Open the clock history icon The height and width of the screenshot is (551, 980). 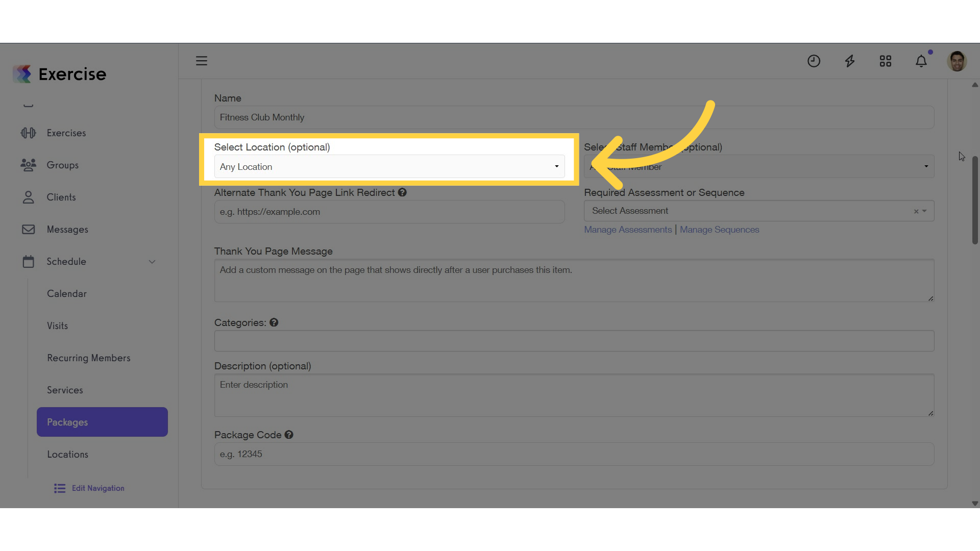pyautogui.click(x=814, y=61)
